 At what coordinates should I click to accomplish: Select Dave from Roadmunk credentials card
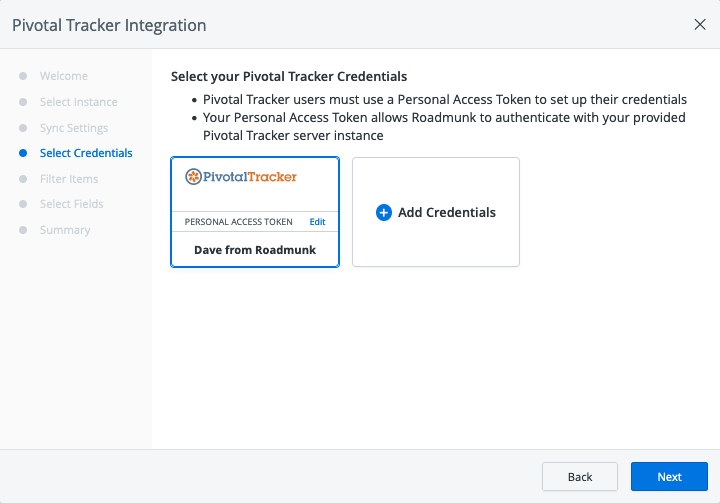[255, 250]
